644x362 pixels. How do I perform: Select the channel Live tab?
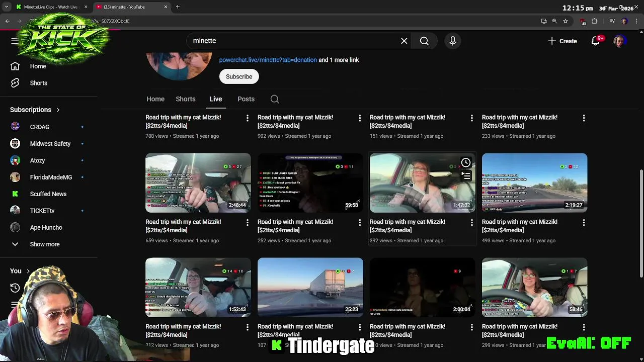point(216,99)
